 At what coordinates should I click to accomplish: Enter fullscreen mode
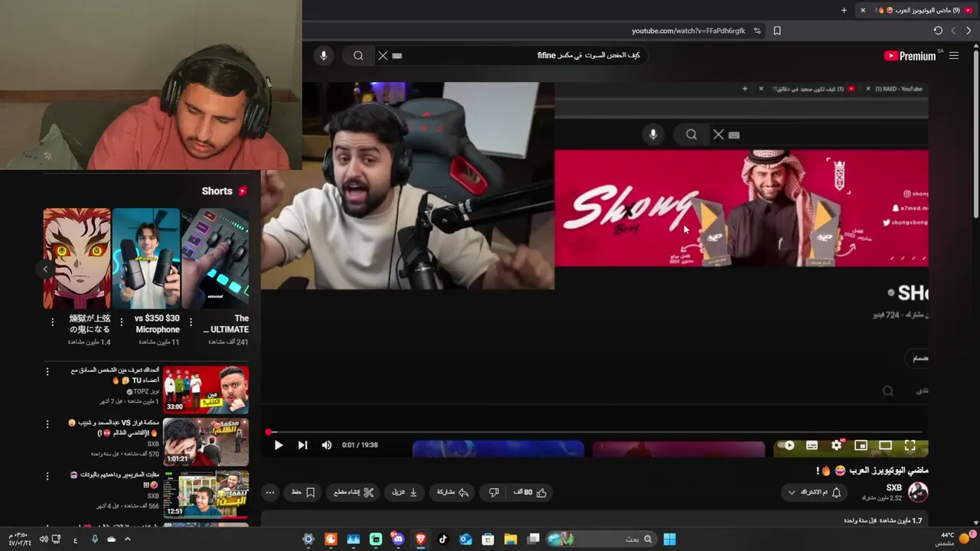[x=910, y=445]
